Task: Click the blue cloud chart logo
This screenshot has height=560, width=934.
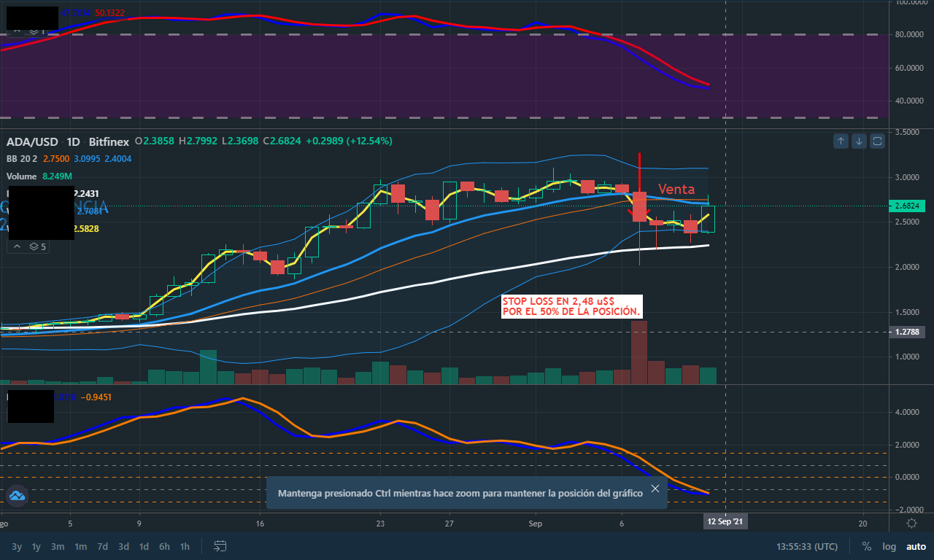Action: click(x=17, y=496)
